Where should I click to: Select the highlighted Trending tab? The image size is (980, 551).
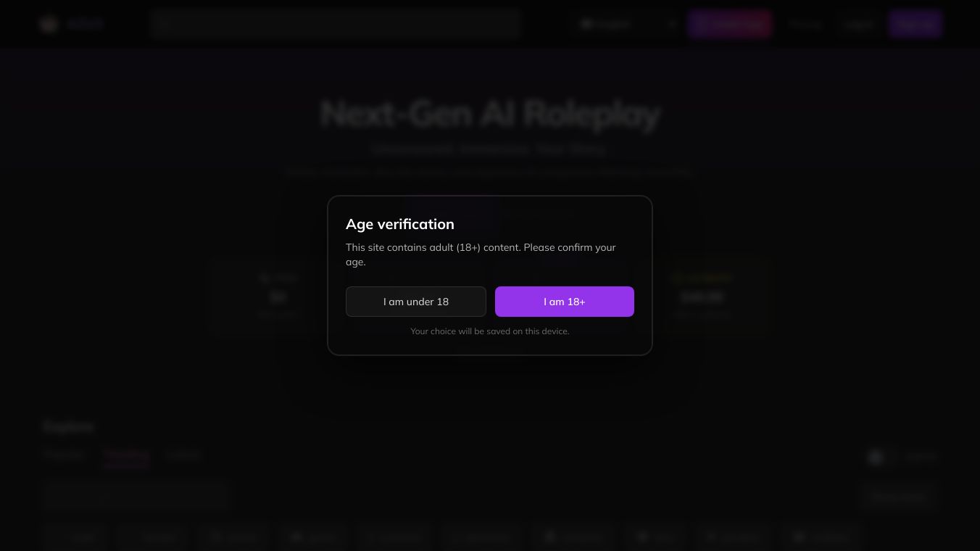pyautogui.click(x=126, y=455)
